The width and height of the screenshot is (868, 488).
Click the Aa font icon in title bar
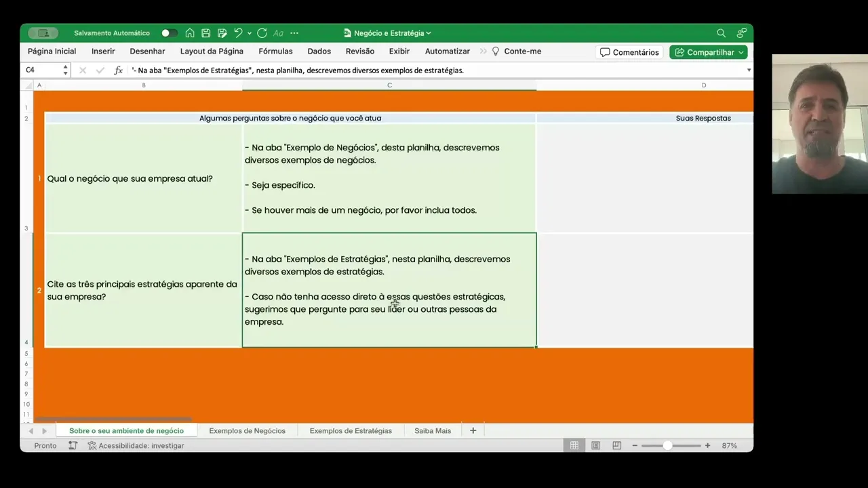(x=278, y=33)
